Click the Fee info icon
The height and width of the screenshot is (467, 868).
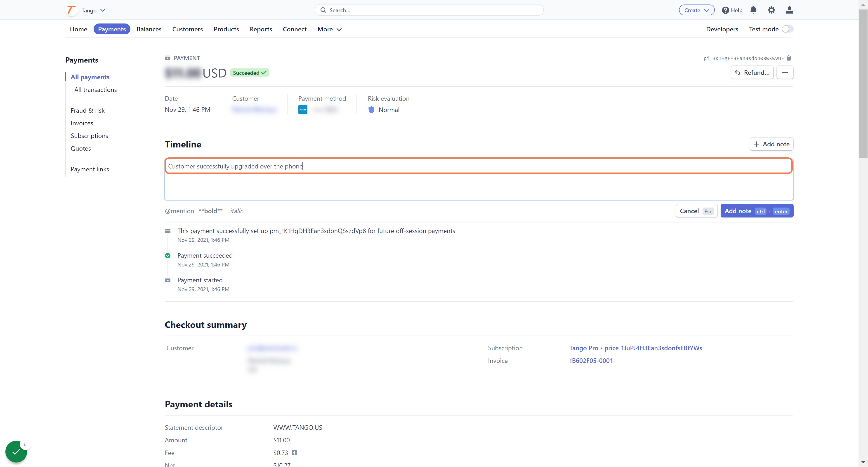[x=295, y=453]
